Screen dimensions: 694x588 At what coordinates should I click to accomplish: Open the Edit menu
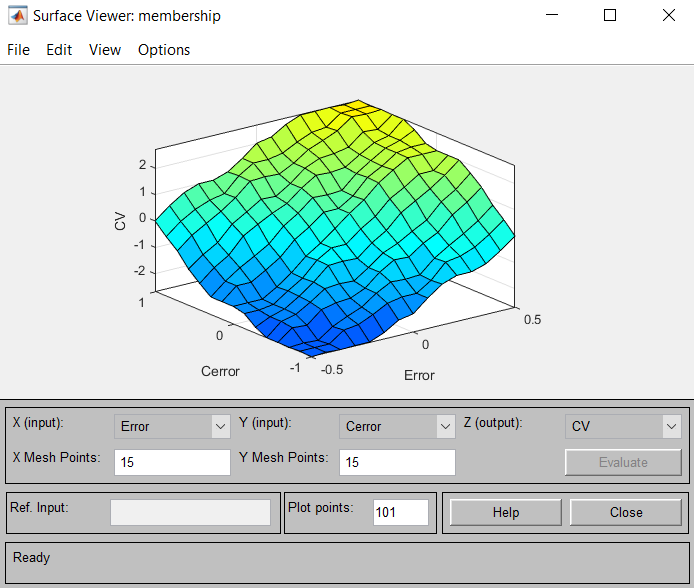click(59, 50)
